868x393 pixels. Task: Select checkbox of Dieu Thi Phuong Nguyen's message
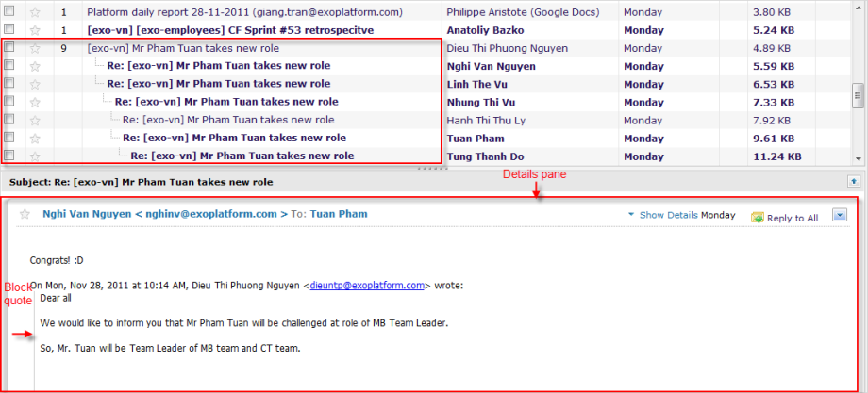tap(8, 47)
